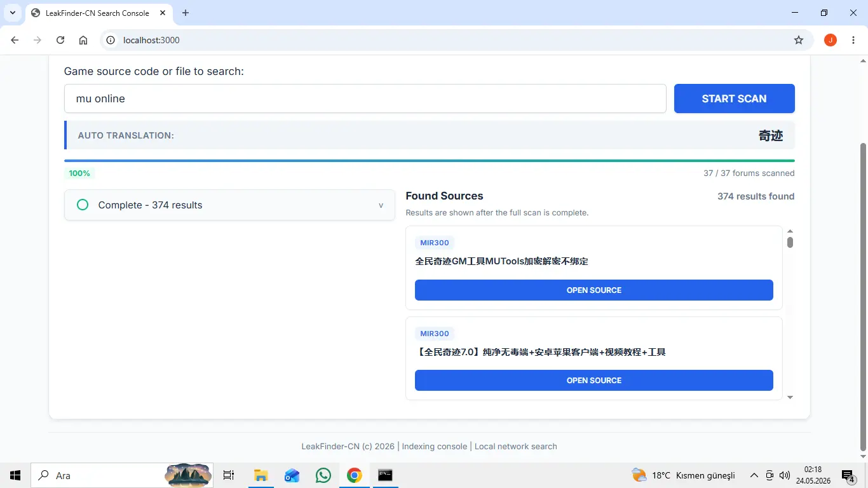Reload the localhost page
Viewport: 868px width, 488px height.
(60, 40)
